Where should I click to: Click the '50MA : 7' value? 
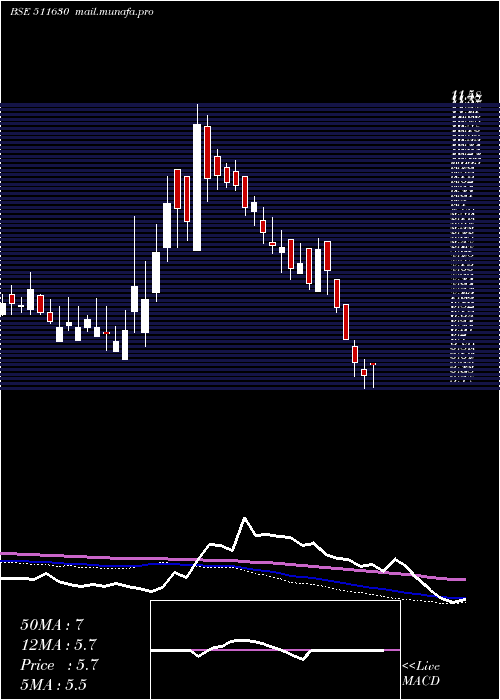[x=52, y=625]
